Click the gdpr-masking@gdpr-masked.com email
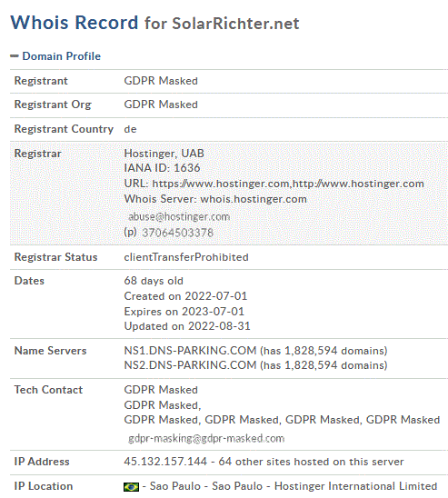 pyautogui.click(x=206, y=439)
